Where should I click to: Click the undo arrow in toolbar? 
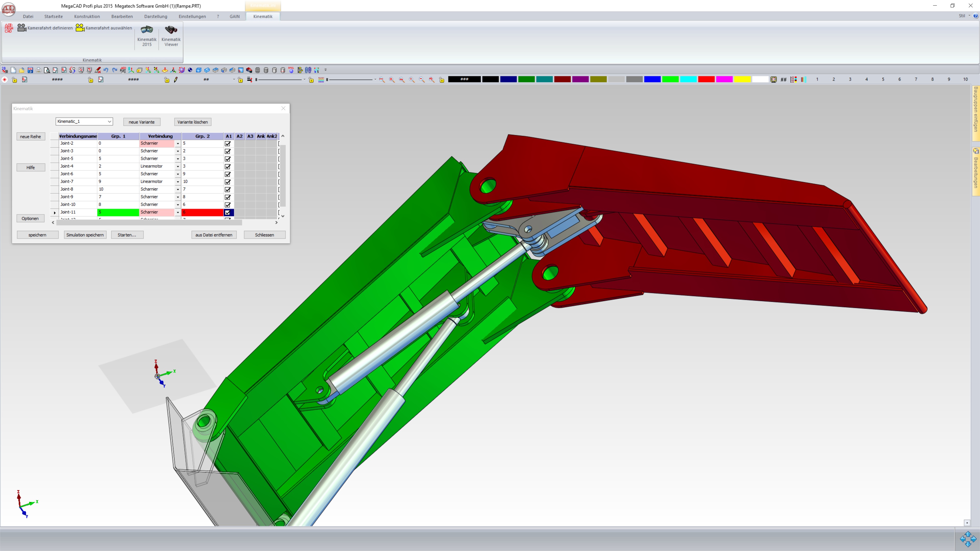106,70
